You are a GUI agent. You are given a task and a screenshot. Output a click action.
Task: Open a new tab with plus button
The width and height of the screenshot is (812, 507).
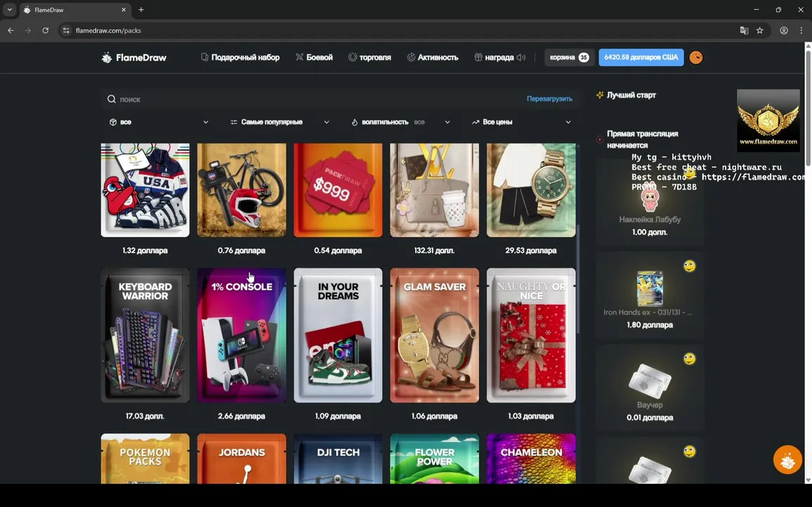click(141, 10)
